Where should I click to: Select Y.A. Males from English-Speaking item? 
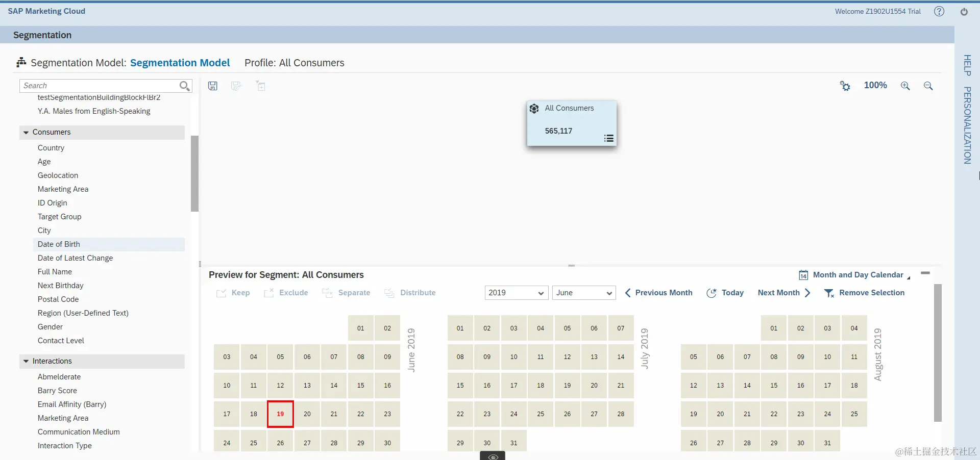[94, 111]
